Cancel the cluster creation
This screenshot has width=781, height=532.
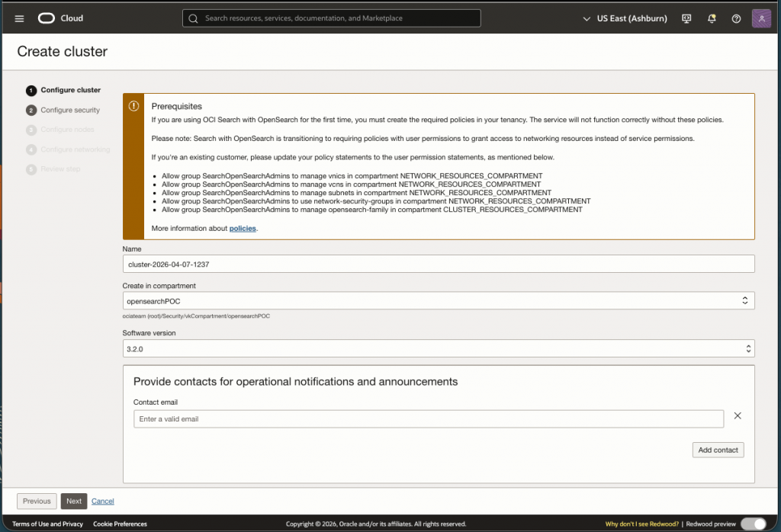(103, 501)
